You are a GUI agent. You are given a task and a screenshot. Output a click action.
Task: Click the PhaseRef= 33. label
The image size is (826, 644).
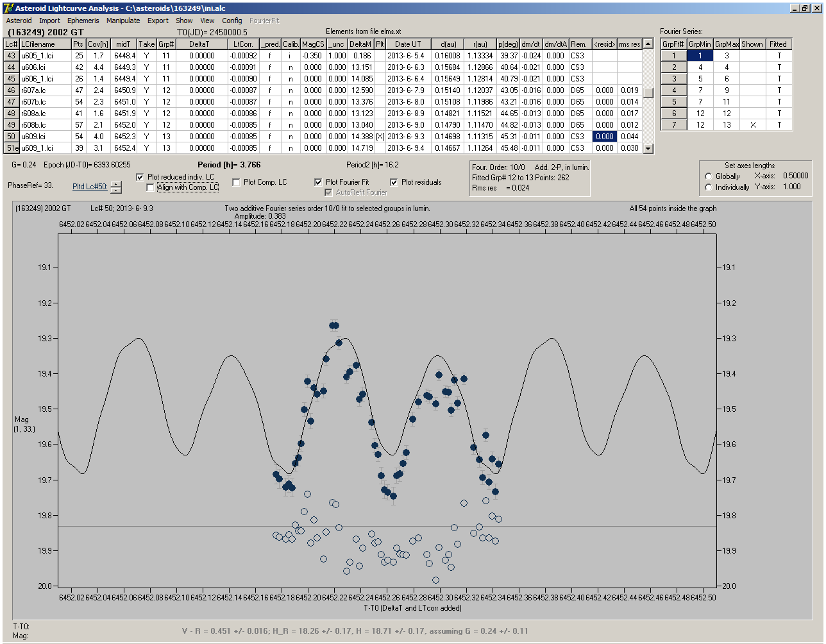[x=30, y=185]
